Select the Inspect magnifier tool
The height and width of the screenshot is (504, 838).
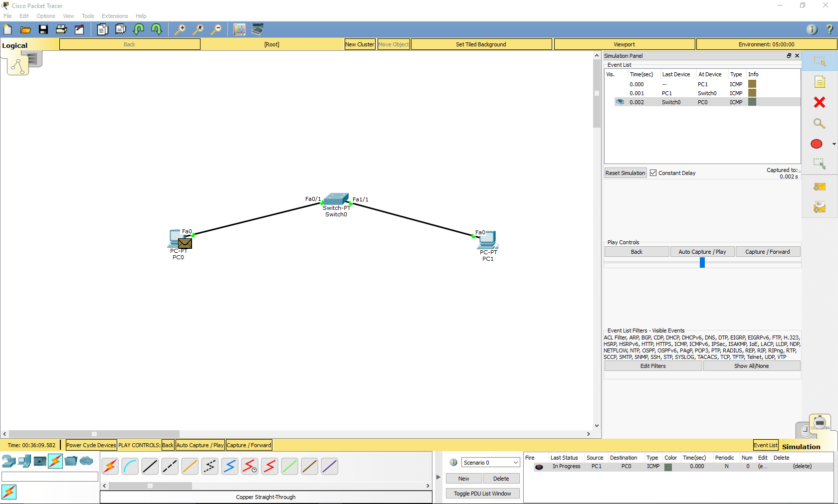(820, 123)
